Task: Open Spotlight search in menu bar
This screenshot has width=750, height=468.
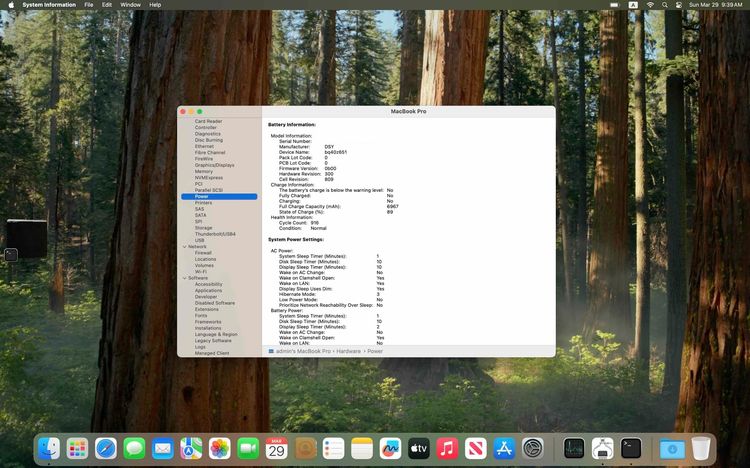Action: pos(664,5)
